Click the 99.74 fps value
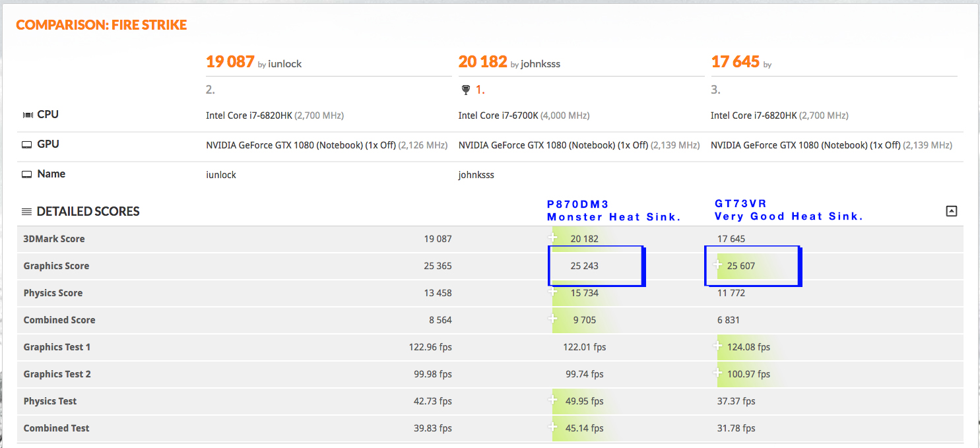 point(585,374)
